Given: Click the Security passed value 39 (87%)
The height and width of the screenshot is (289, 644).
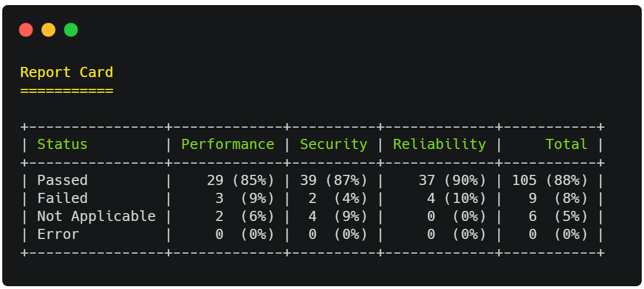Looking at the screenshot, I should [333, 180].
